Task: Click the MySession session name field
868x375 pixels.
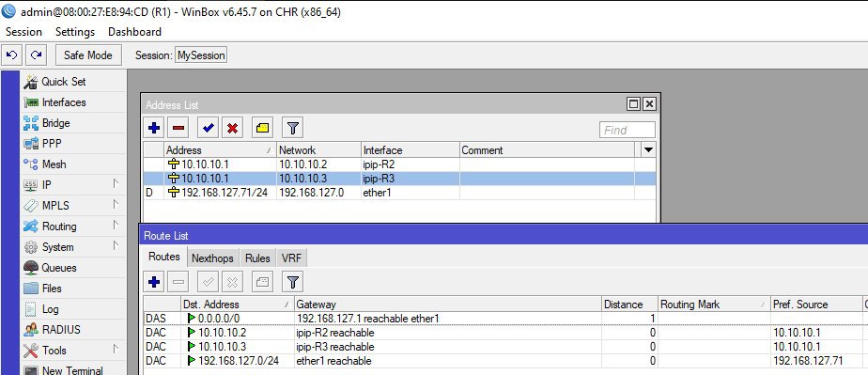Action: [x=201, y=55]
